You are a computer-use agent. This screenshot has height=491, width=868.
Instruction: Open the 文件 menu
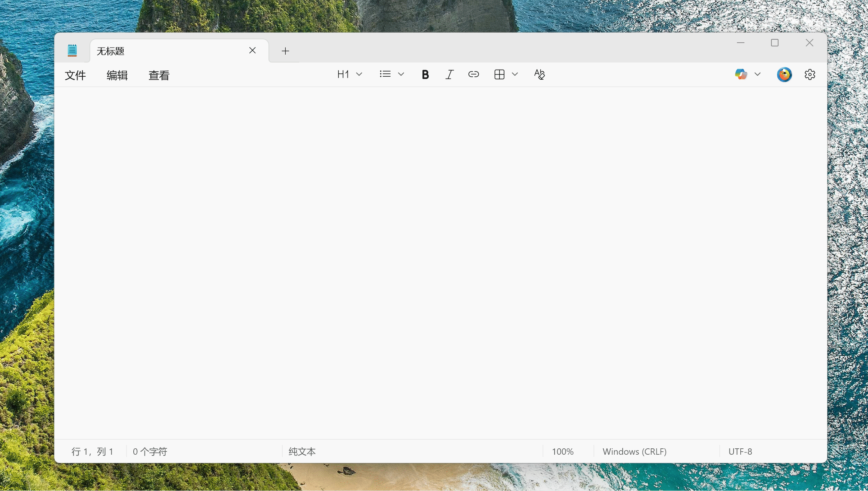pyautogui.click(x=75, y=75)
